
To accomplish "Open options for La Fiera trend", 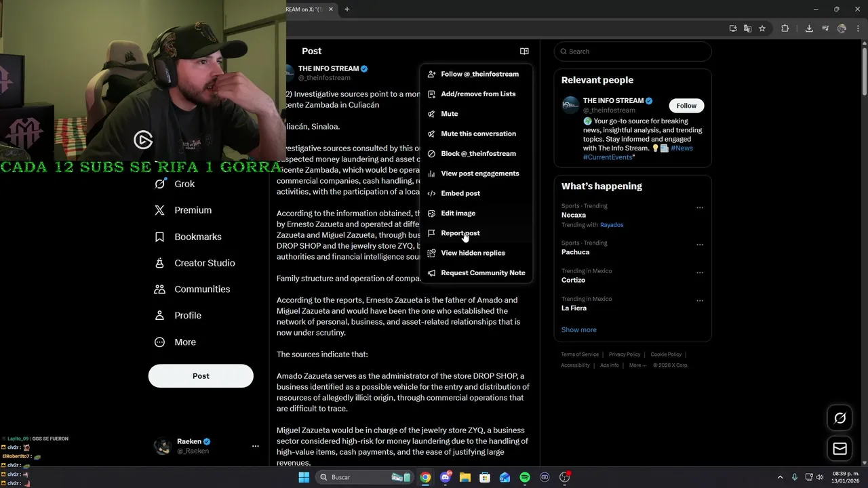I will 700,300.
